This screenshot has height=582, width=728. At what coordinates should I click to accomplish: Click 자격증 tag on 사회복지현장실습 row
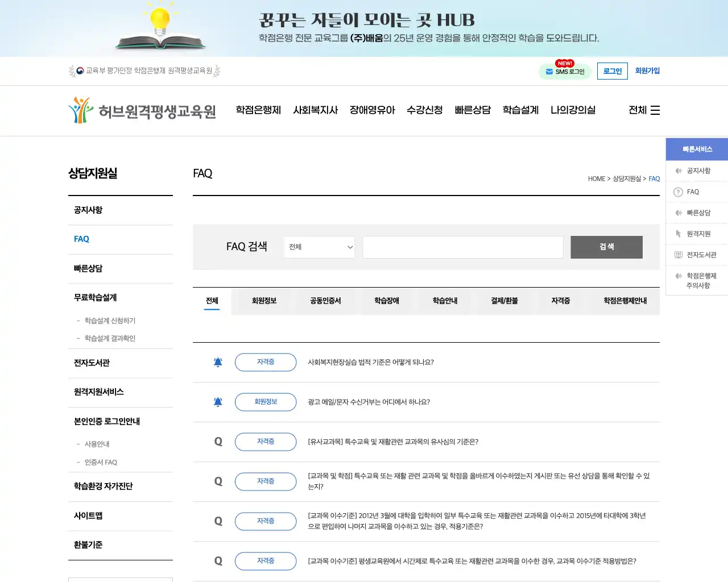[x=266, y=362]
